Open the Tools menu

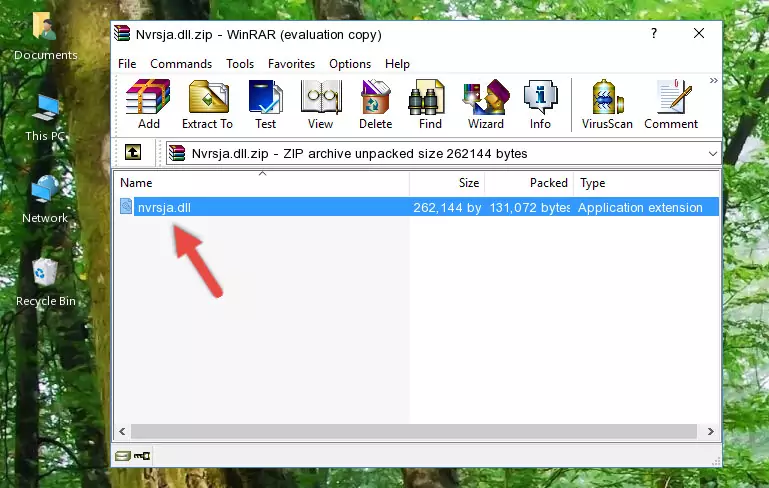coord(240,64)
